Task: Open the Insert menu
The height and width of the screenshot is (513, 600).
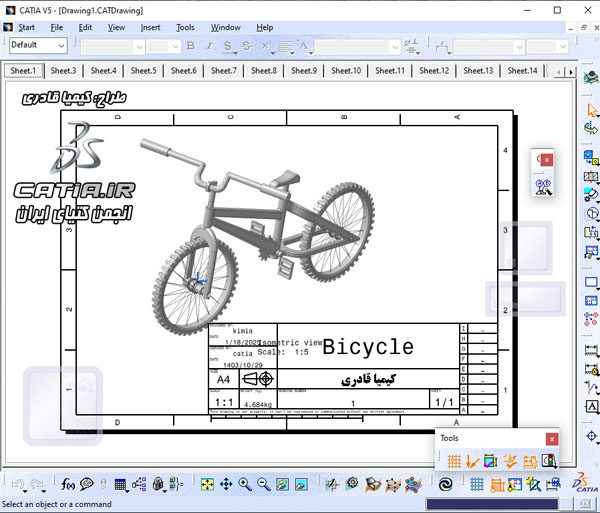Action: tap(150, 28)
